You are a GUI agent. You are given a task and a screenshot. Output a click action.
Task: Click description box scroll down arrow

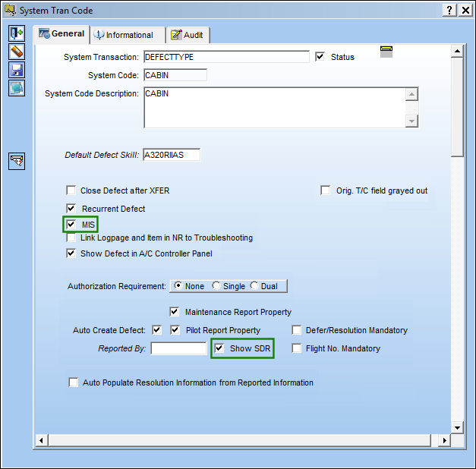[411, 121]
